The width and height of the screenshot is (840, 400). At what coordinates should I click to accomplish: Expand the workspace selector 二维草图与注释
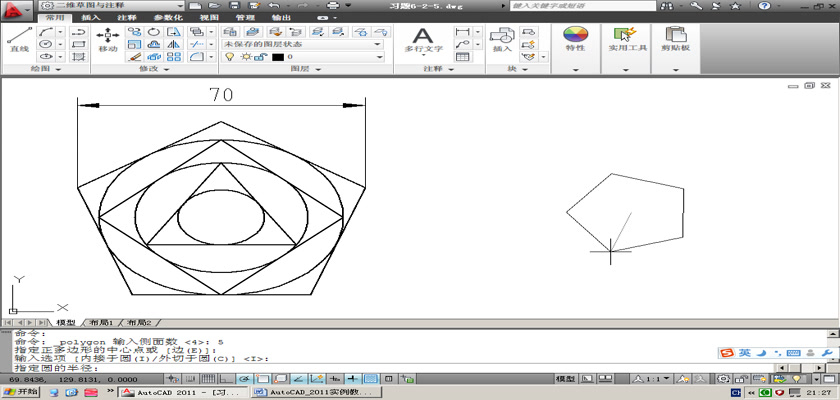tap(179, 5)
